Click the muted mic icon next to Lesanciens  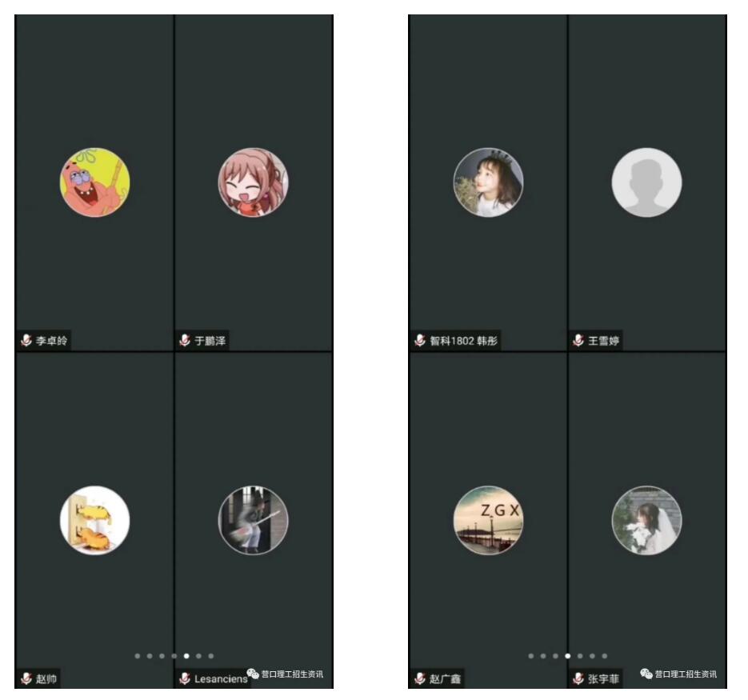click(185, 678)
